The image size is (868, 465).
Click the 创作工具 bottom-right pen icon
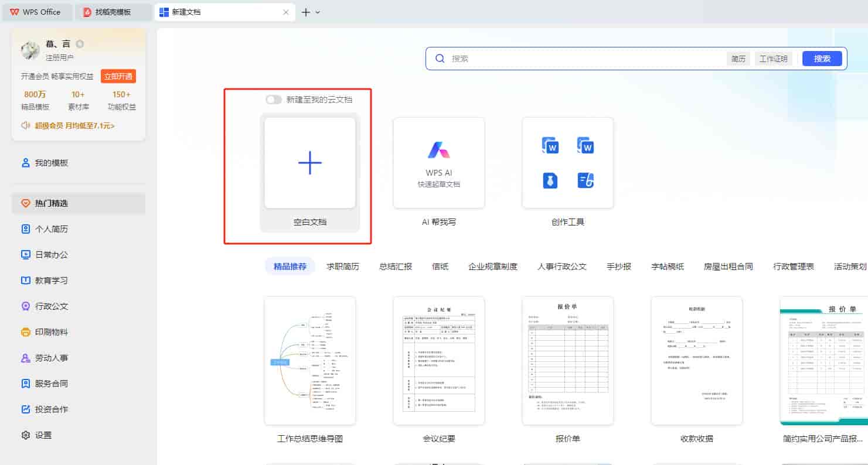click(x=586, y=180)
